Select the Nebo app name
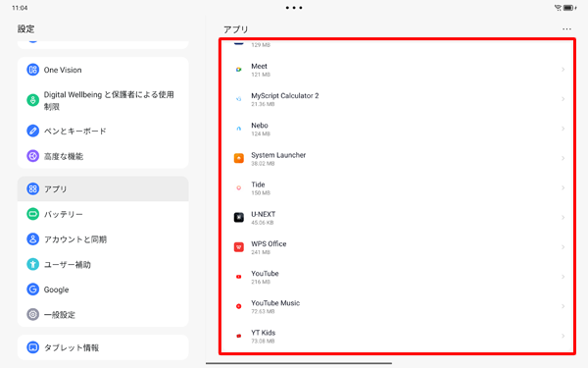The image size is (588, 368). (260, 126)
